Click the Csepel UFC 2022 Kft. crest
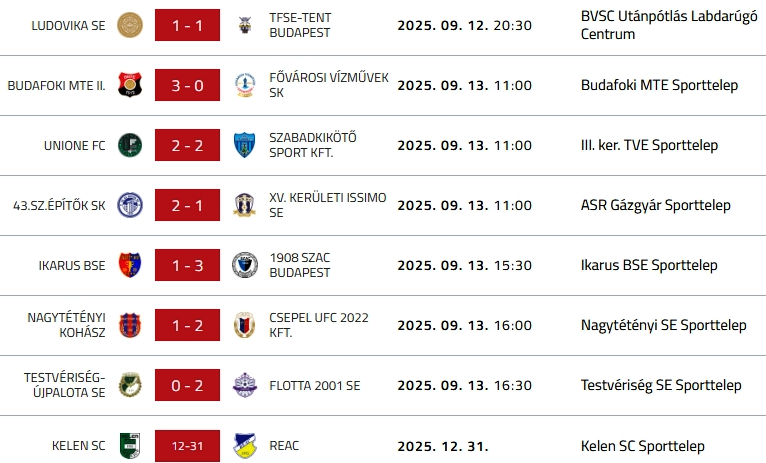The height and width of the screenshot is (463, 766). (x=244, y=325)
